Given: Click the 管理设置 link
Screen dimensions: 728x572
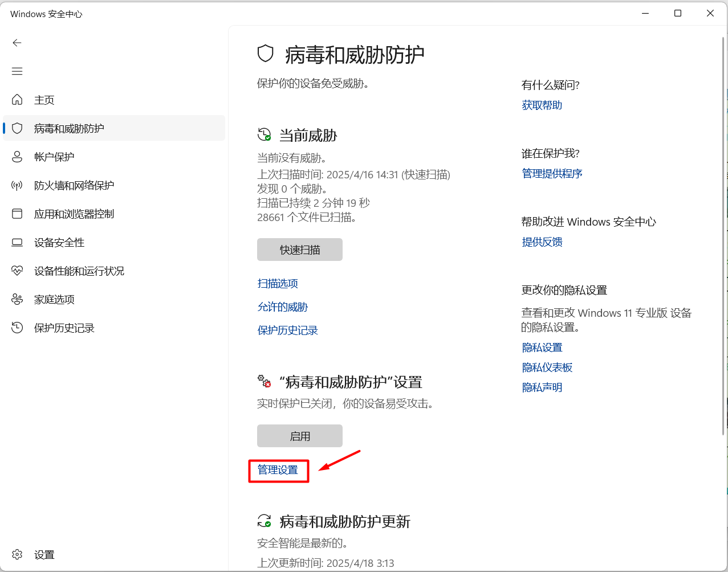Looking at the screenshot, I should point(278,469).
